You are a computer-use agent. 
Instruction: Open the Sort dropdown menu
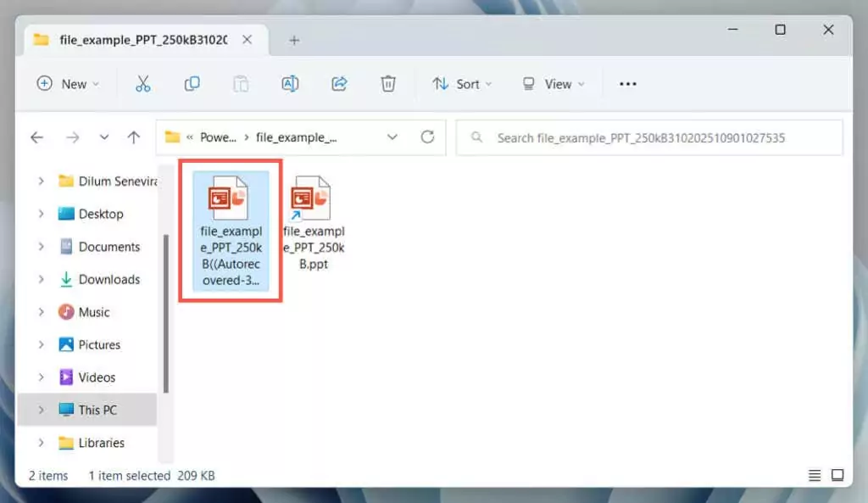tap(461, 83)
